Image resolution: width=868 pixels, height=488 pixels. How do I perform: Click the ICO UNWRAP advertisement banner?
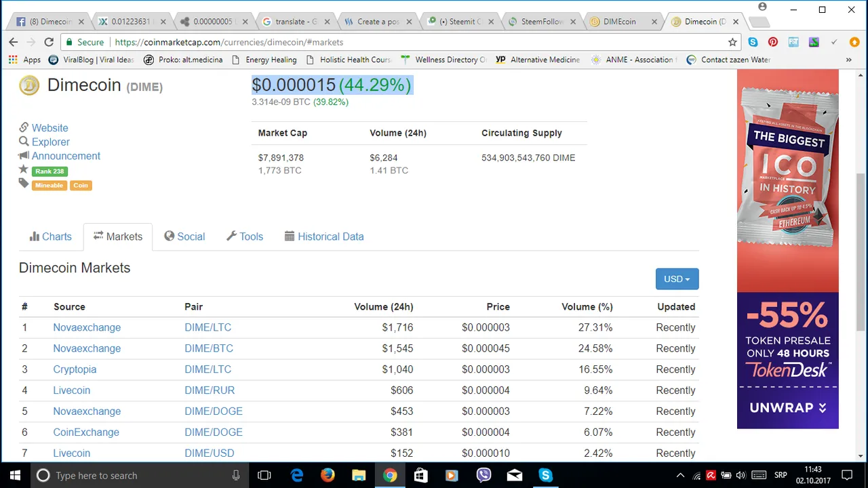pyautogui.click(x=788, y=249)
